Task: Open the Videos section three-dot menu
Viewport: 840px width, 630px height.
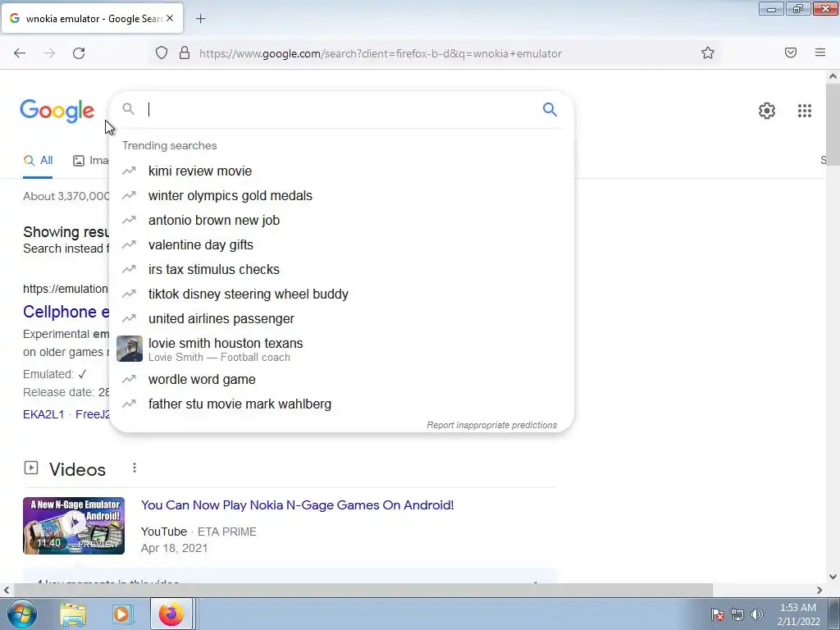Action: coord(135,468)
